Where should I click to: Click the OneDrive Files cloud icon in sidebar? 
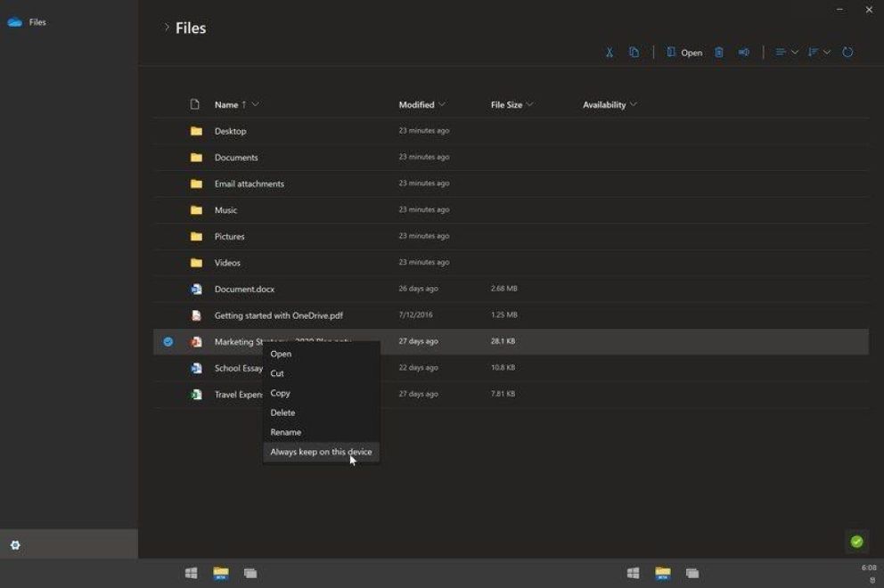coord(14,22)
